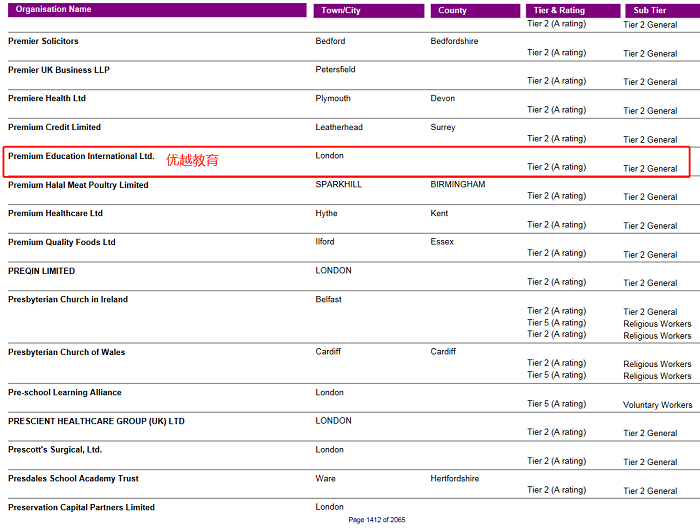
Task: Click the red Chinese annotation text 优越教育
Action: click(x=192, y=160)
